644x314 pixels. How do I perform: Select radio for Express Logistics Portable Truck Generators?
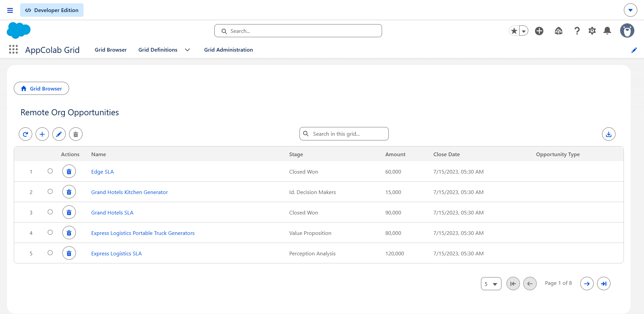point(50,232)
